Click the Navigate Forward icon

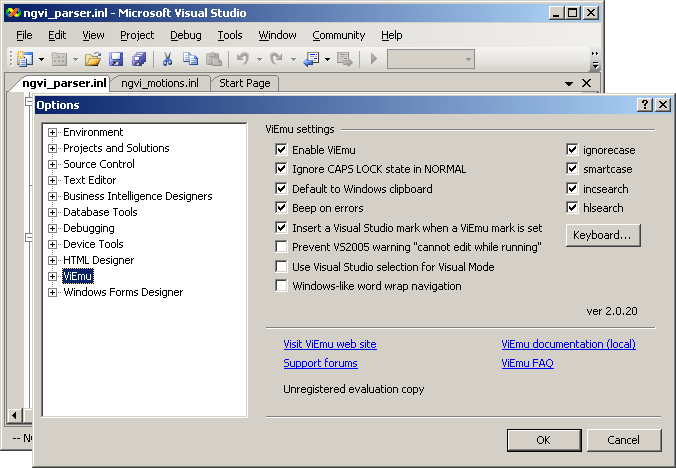tap(345, 59)
